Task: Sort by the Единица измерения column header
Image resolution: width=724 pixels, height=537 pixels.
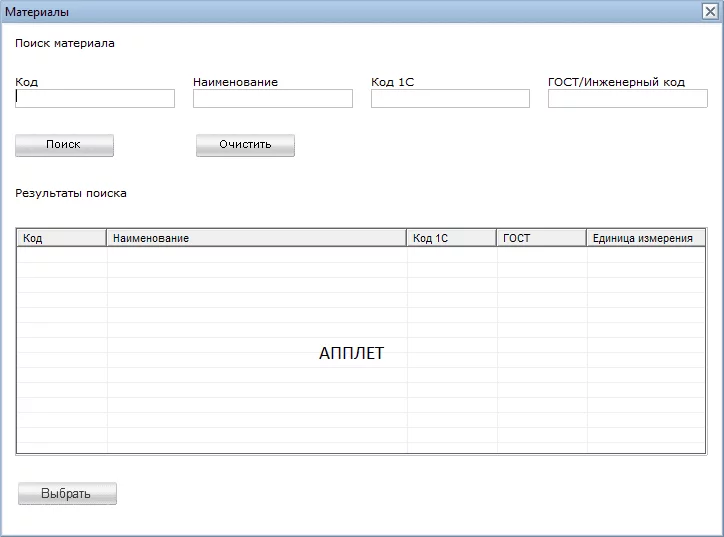Action: coord(645,238)
